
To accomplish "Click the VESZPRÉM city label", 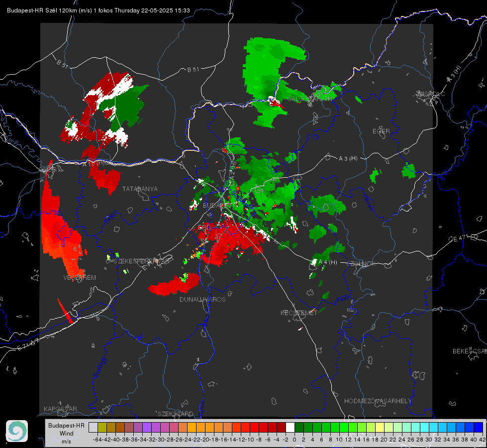I will pos(80,278).
